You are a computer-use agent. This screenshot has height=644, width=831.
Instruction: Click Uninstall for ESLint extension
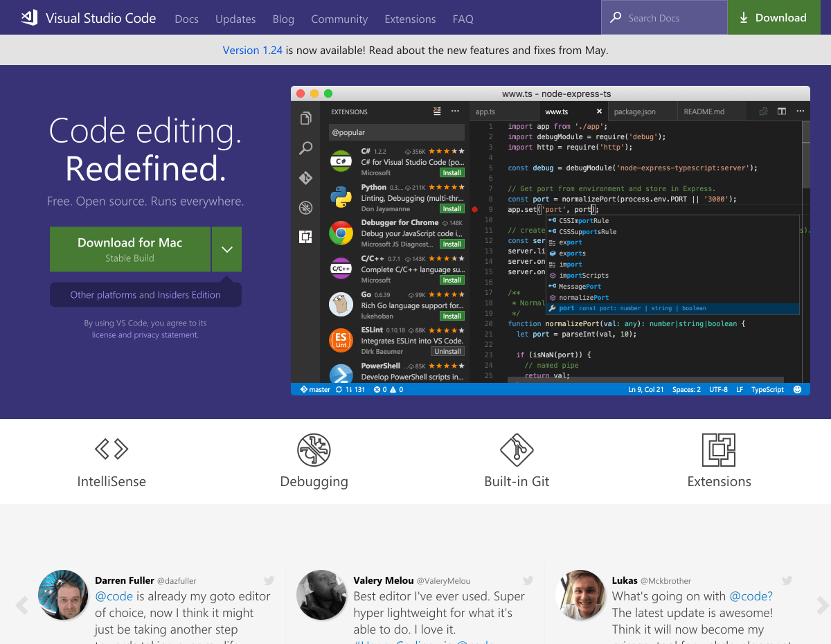click(447, 351)
